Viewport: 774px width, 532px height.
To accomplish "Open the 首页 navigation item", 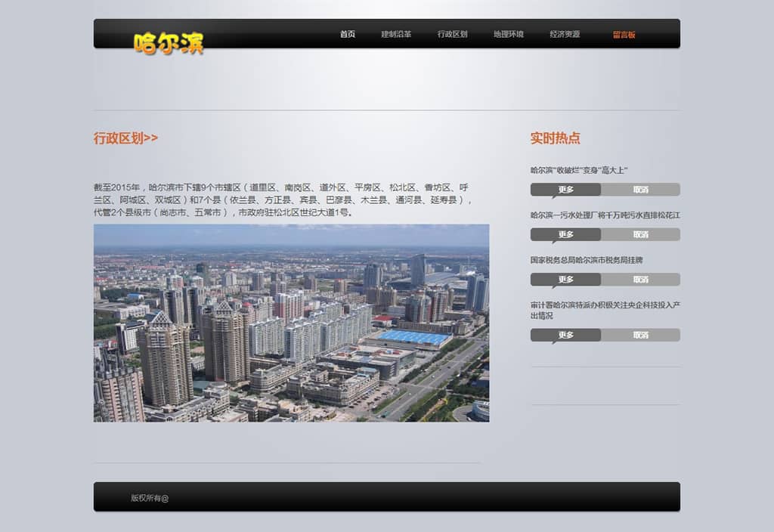I will [347, 35].
